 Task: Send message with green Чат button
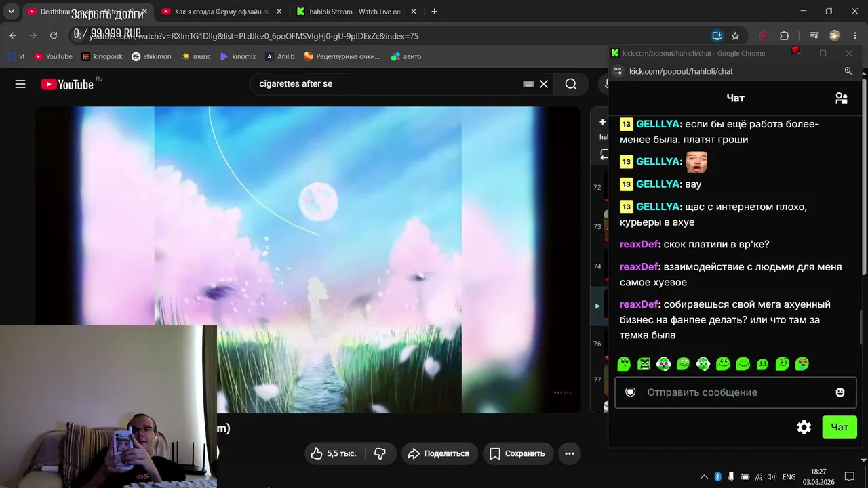840,427
